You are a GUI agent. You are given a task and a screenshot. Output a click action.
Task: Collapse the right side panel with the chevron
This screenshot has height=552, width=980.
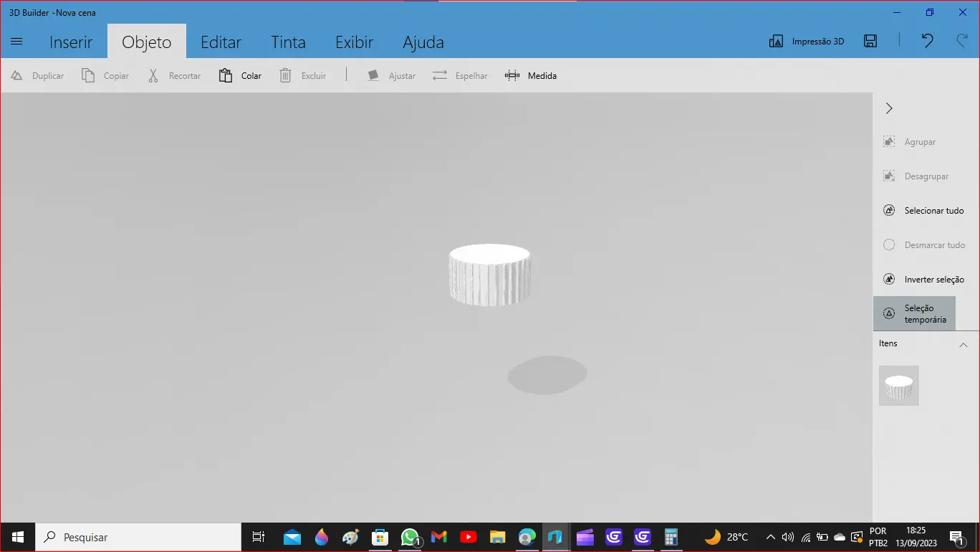tap(889, 108)
